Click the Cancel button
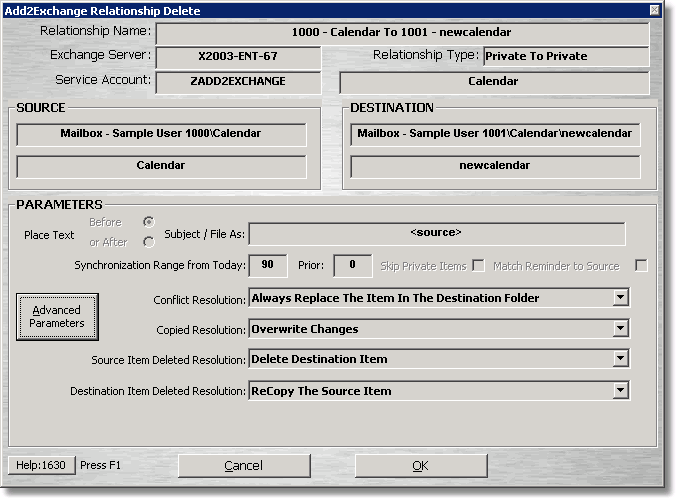677x500 pixels. (244, 465)
